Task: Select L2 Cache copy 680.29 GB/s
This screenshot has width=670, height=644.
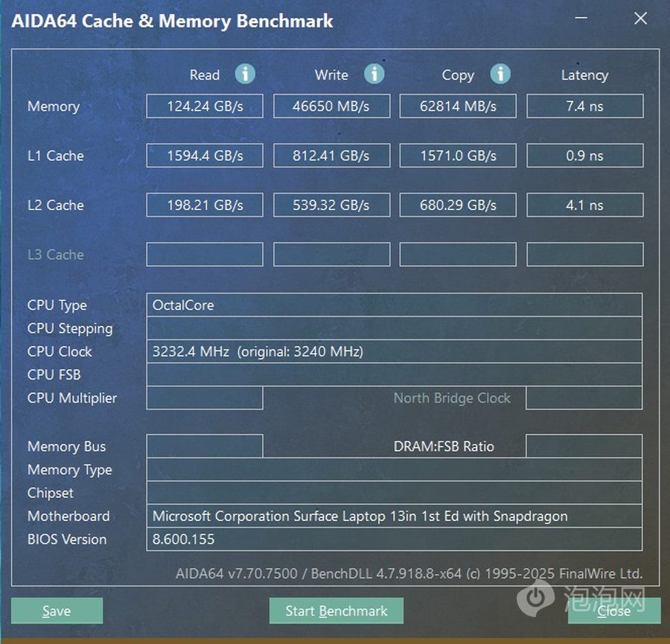Action: [458, 205]
